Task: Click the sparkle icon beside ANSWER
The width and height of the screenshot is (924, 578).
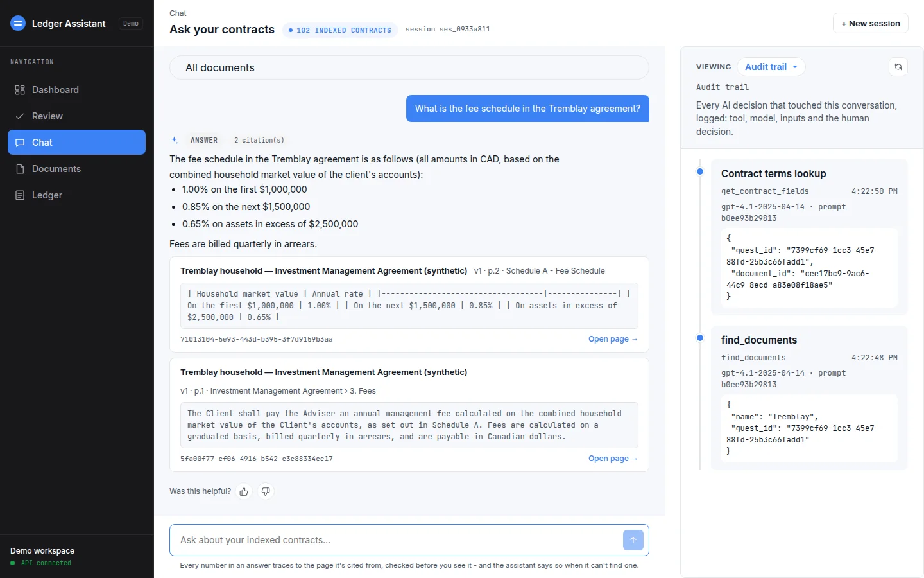Action: pyautogui.click(x=175, y=140)
